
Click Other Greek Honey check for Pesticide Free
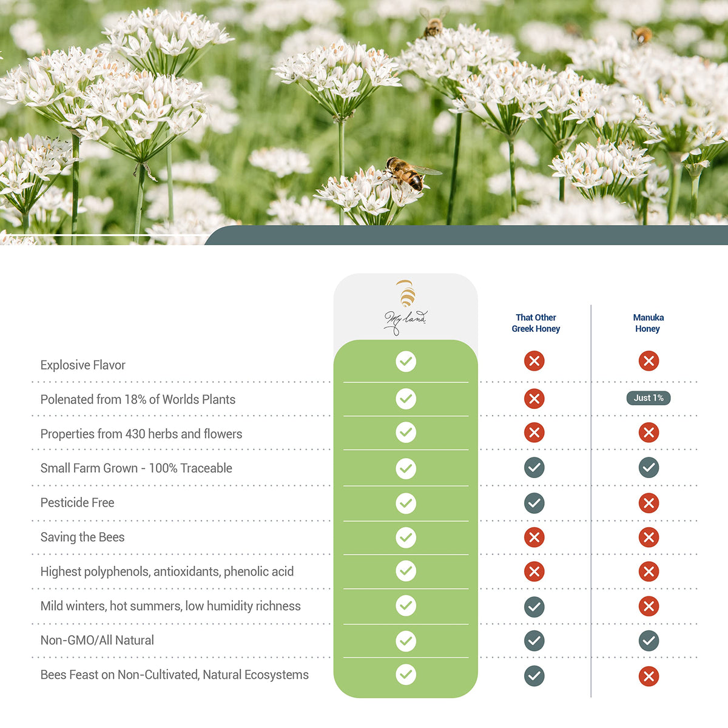click(534, 503)
